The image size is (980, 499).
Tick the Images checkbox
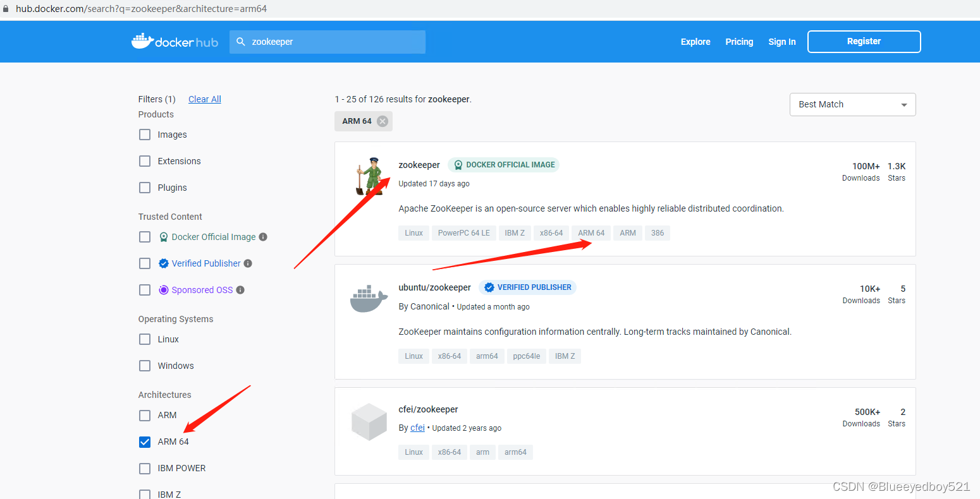[145, 135]
